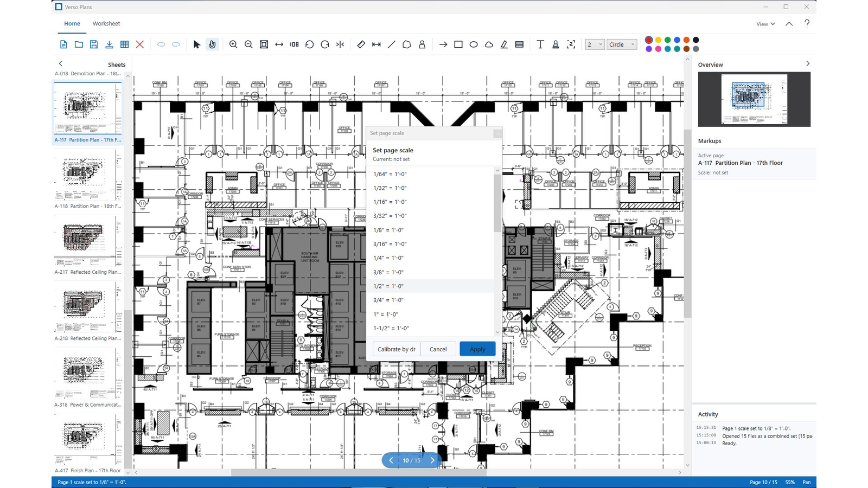868x488 pixels.
Task: Rotate page counterclockwise icon
Action: [309, 44]
